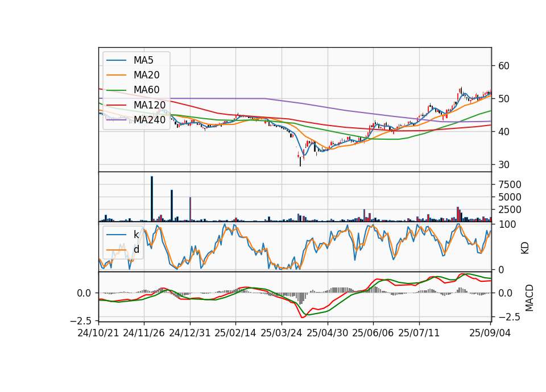Click the green MA60 legend line sample
546x392 pixels.
pos(116,90)
